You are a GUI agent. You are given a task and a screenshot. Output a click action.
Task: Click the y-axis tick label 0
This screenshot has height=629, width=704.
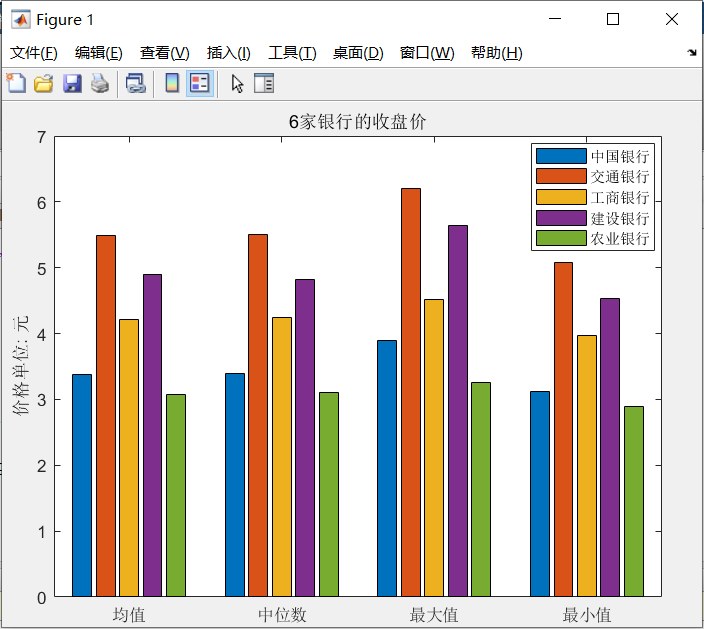(x=42, y=598)
